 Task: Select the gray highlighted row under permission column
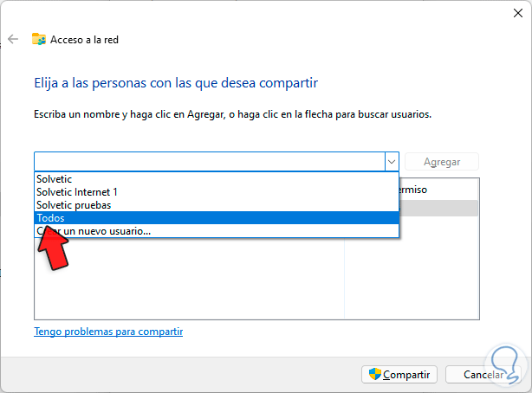coord(438,208)
